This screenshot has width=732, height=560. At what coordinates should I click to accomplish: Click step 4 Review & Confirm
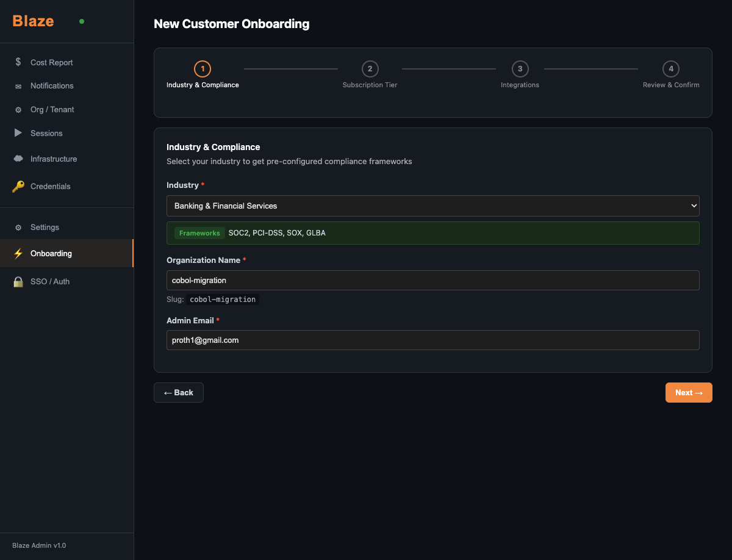[x=671, y=69]
